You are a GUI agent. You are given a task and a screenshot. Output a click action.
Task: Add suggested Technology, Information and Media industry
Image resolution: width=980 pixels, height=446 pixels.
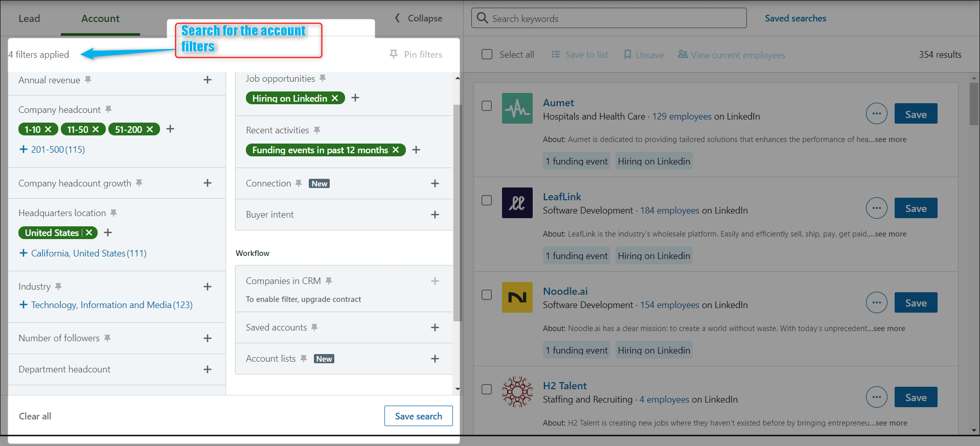(x=106, y=304)
